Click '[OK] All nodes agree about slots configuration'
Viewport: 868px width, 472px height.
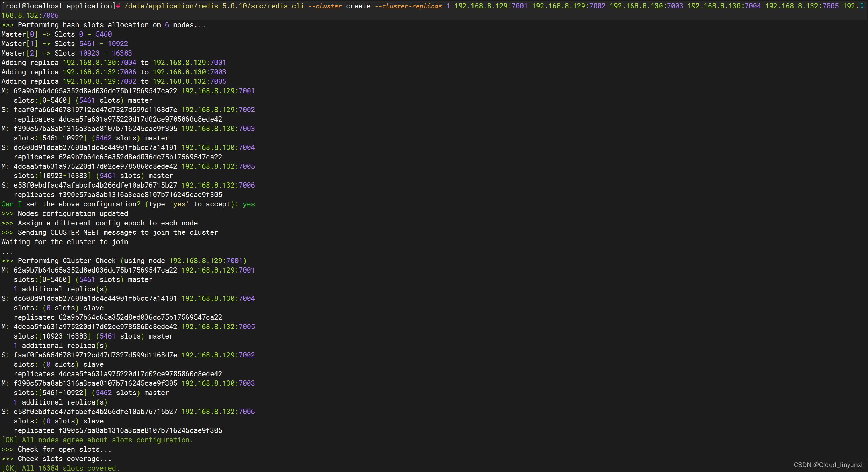(x=97, y=440)
